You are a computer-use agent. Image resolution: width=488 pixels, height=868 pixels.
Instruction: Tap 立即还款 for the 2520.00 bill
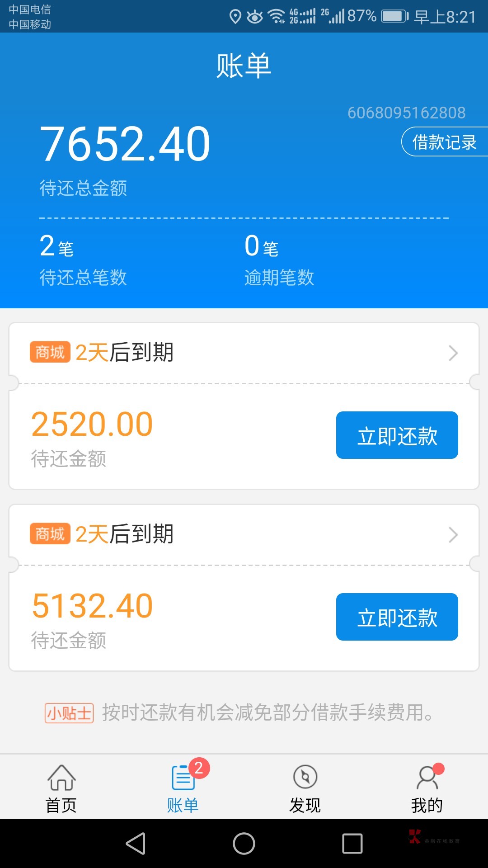[397, 435]
